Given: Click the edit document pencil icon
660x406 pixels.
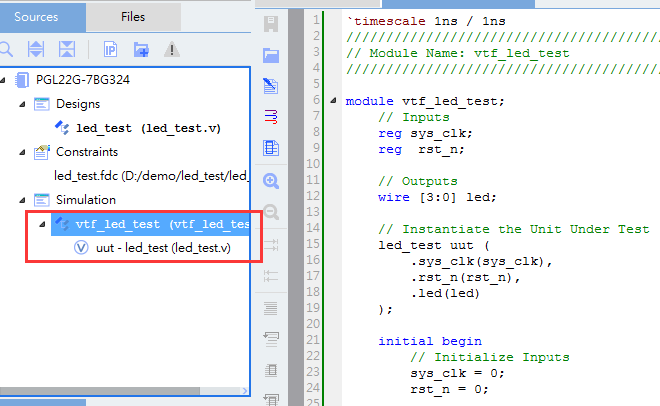Looking at the screenshot, I should coord(271,86).
